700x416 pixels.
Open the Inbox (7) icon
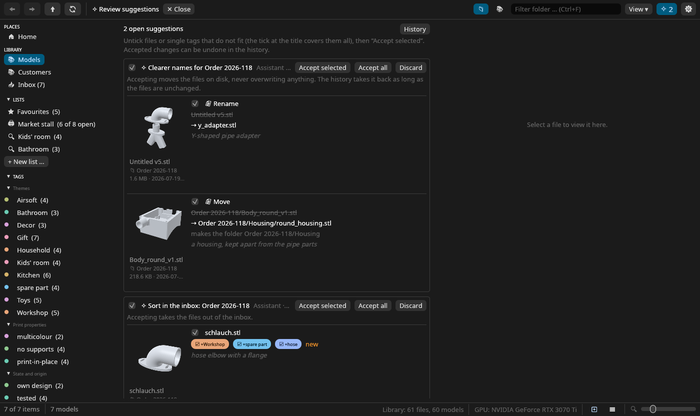pyautogui.click(x=11, y=84)
